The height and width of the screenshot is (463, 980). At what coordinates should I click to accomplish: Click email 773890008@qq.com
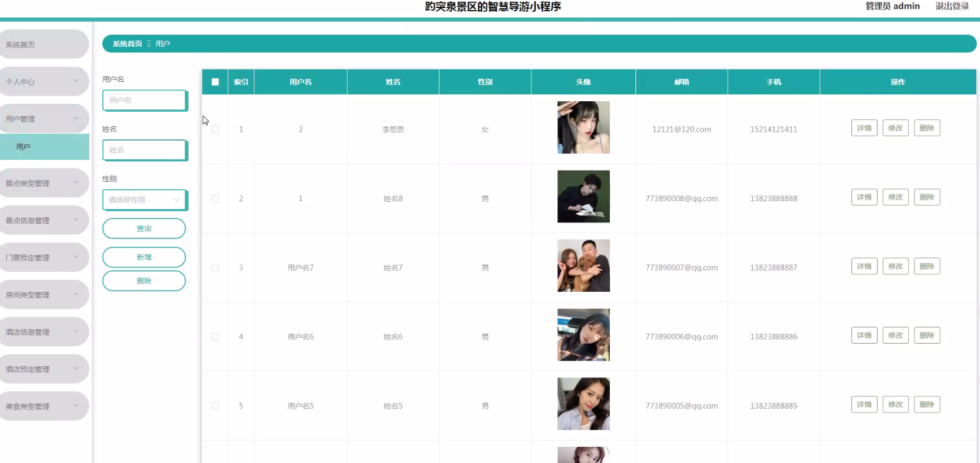click(x=682, y=199)
